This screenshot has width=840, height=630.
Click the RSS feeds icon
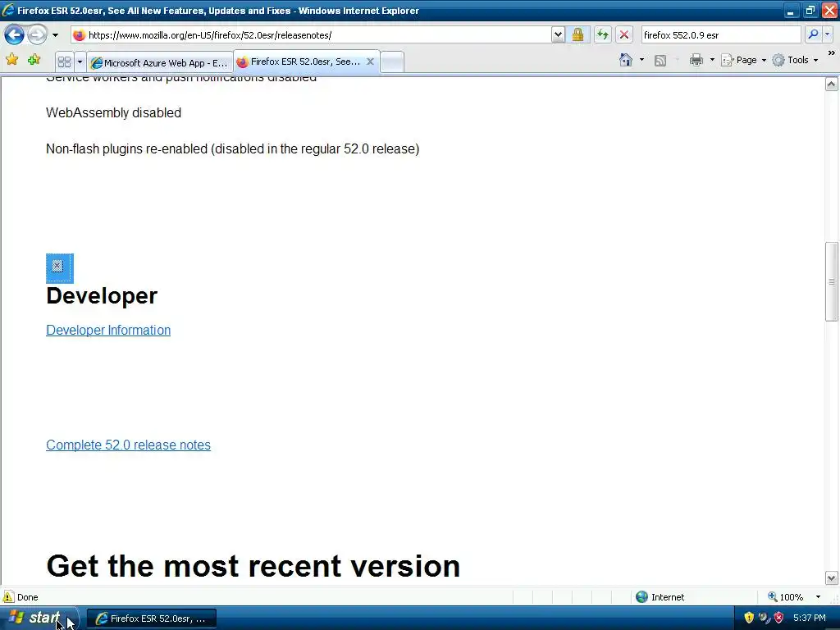pyautogui.click(x=660, y=60)
